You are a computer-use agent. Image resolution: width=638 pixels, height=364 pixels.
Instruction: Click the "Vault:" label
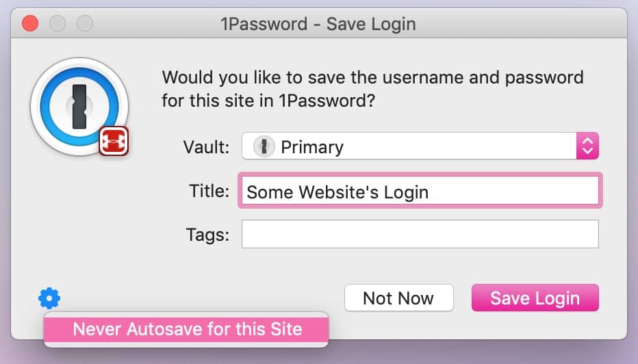[206, 146]
